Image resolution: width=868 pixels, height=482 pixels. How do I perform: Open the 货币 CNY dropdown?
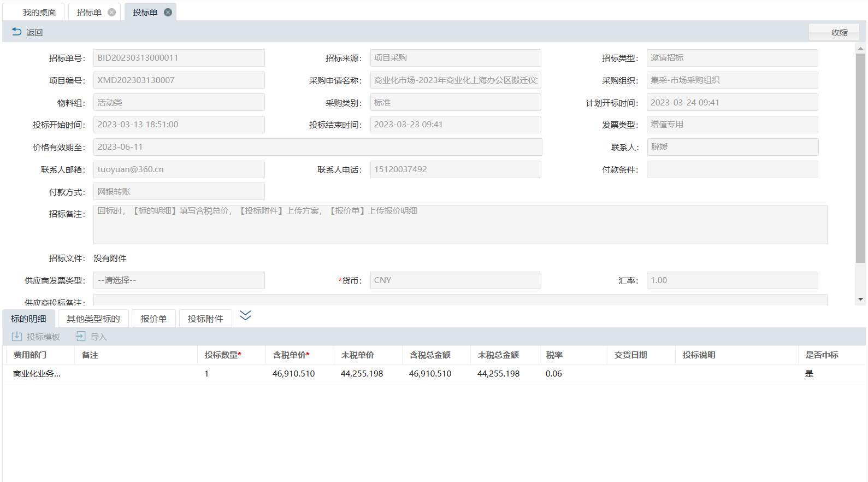pyautogui.click(x=455, y=280)
